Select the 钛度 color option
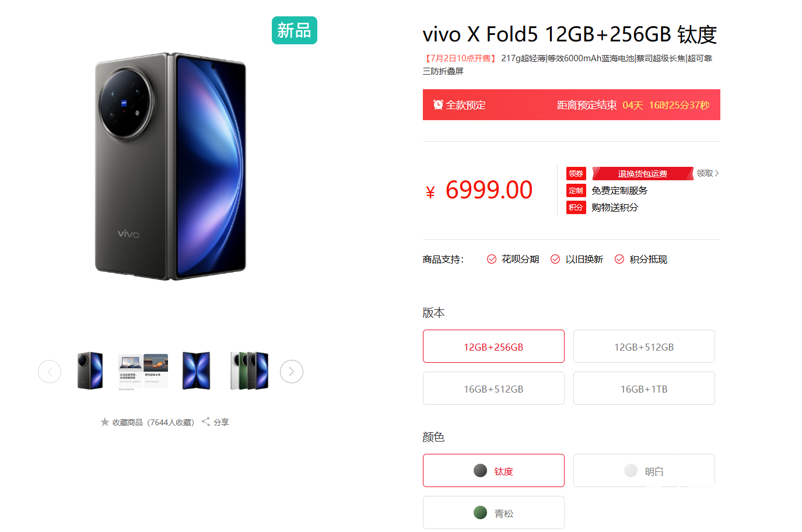This screenshot has height=532, width=802. (x=493, y=471)
